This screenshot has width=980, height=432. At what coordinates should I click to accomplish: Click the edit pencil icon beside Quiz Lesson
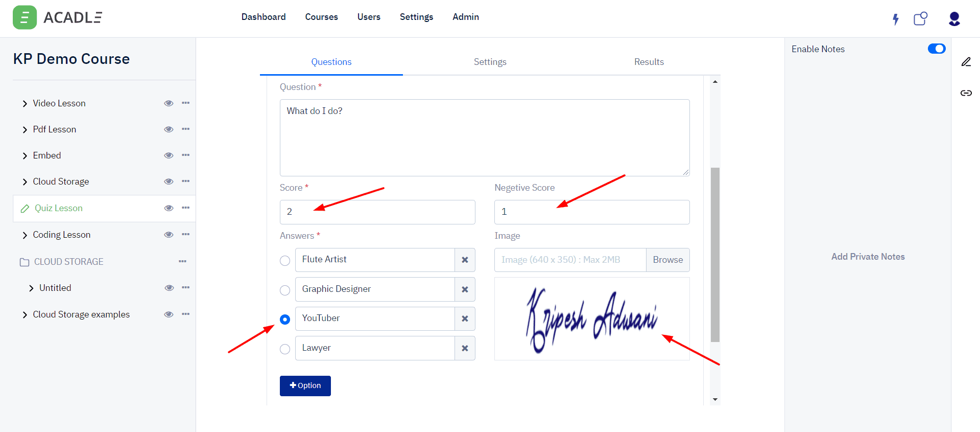(x=25, y=209)
